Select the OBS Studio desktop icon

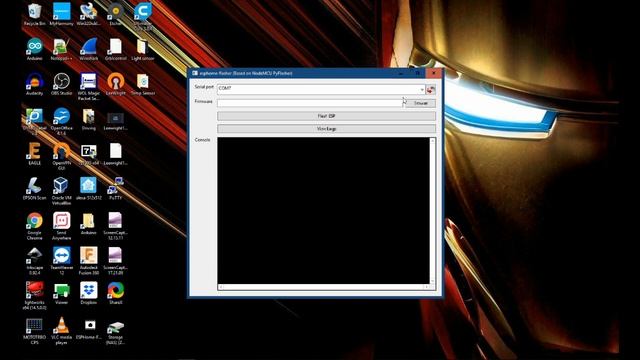tap(61, 84)
